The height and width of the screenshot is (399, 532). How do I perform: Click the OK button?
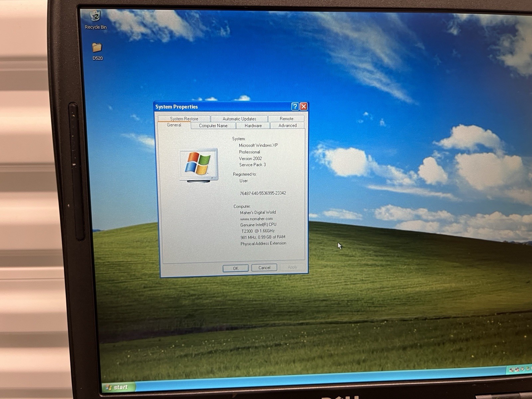tap(235, 268)
